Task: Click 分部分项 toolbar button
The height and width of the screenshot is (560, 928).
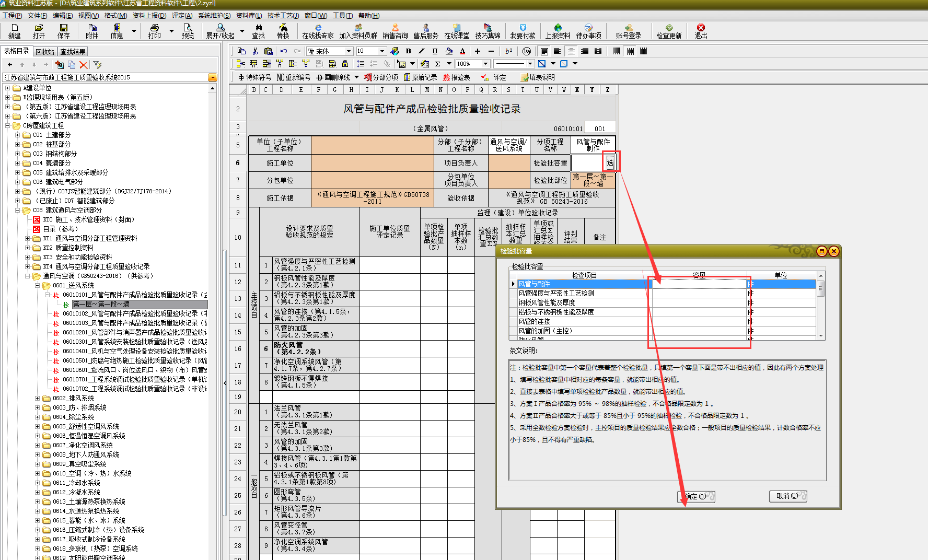Action: [381, 77]
